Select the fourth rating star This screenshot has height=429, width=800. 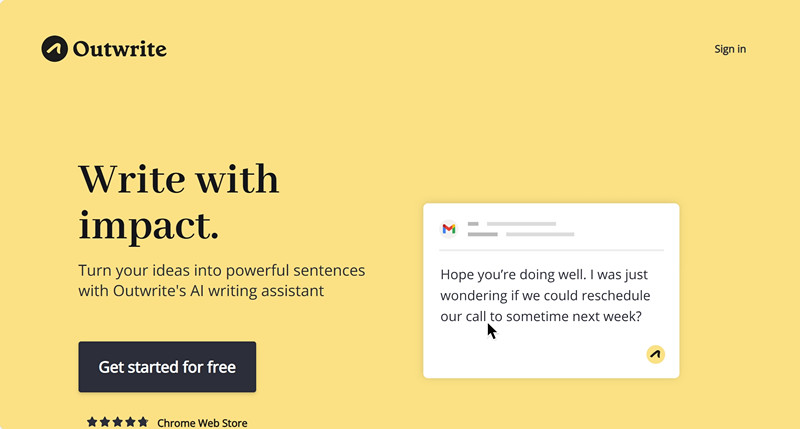[130, 422]
